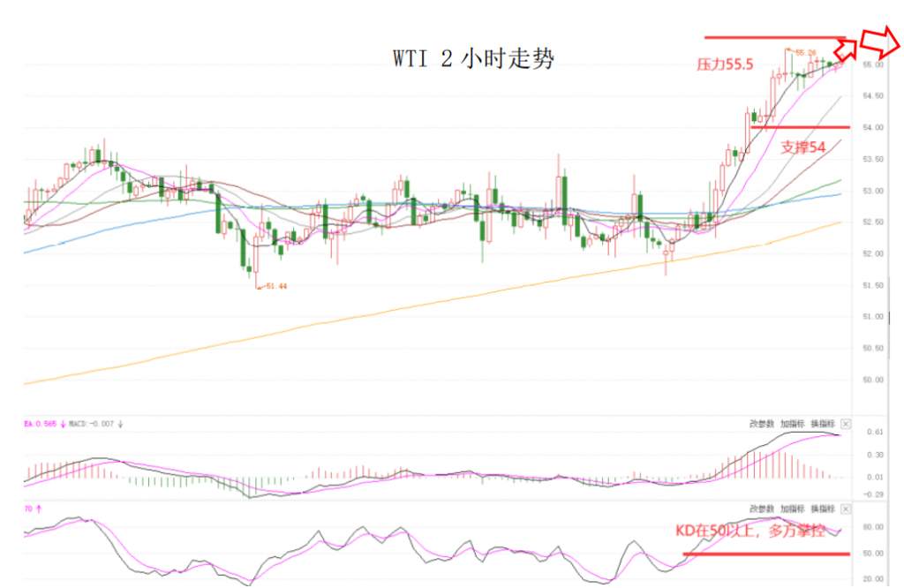Click the 55.26 high price marker
904x588 pixels.
pyautogui.click(x=805, y=53)
